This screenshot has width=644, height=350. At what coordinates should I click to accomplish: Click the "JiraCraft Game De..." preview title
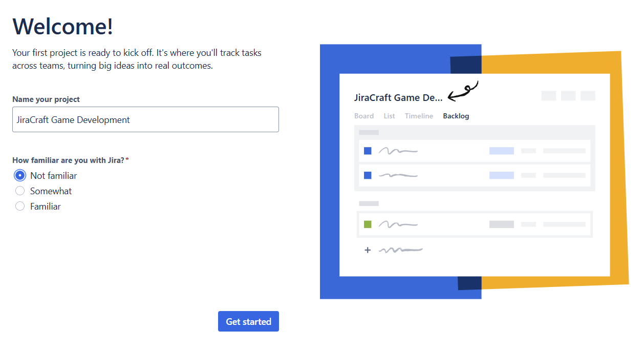click(x=398, y=98)
